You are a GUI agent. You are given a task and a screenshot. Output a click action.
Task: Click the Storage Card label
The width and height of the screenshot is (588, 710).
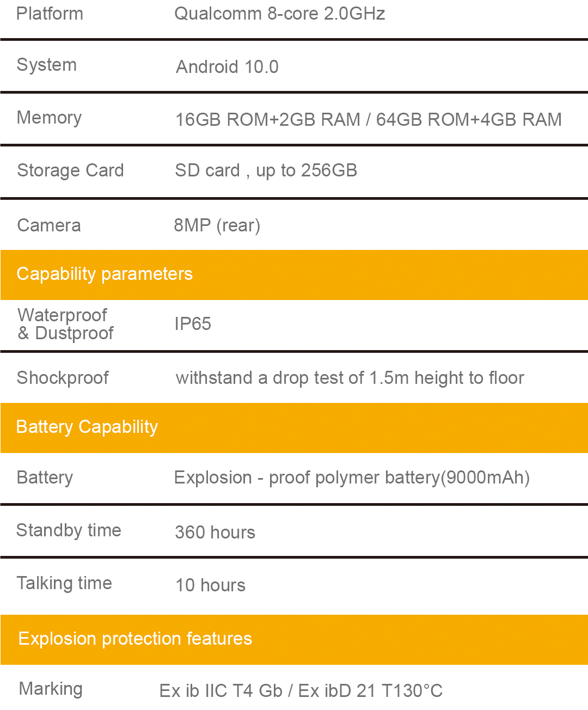tap(70, 170)
